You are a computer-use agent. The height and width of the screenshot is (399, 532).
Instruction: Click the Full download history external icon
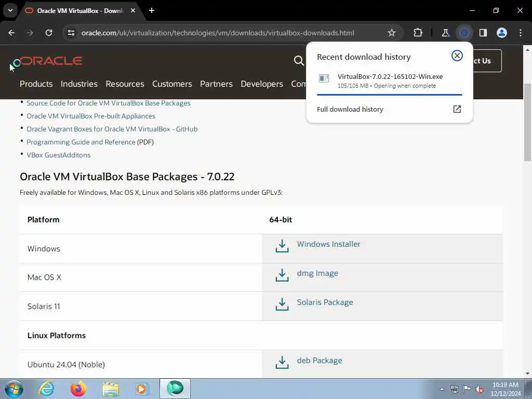pos(457,109)
